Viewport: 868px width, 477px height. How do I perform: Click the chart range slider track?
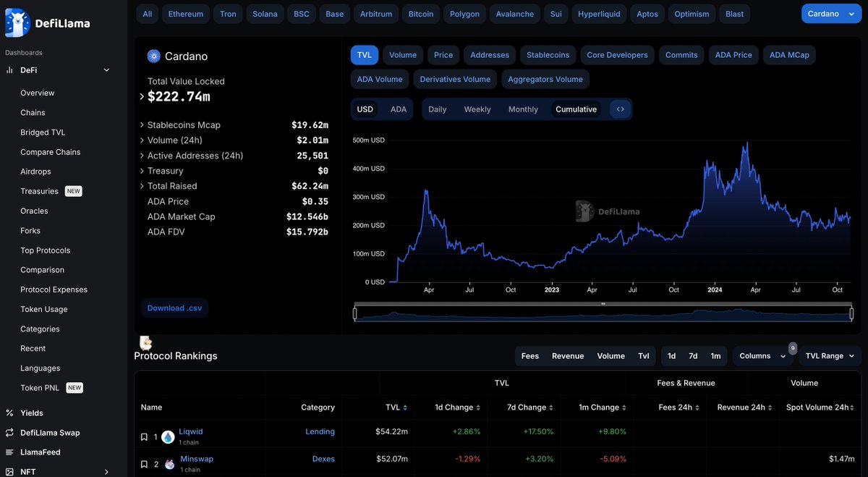click(x=603, y=313)
